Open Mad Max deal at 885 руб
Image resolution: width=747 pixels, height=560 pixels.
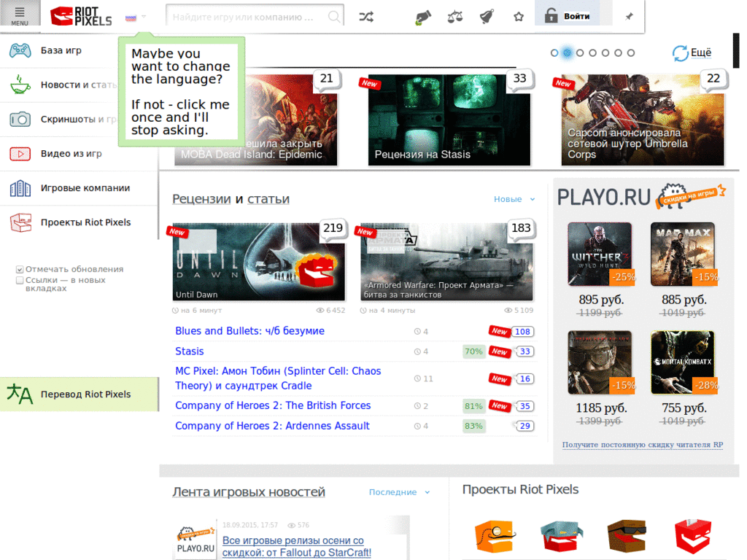click(683, 254)
